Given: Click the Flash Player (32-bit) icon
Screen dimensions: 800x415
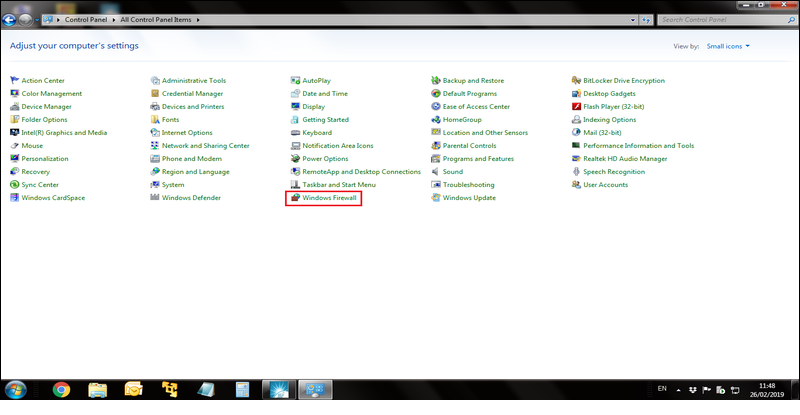Looking at the screenshot, I should click(577, 106).
